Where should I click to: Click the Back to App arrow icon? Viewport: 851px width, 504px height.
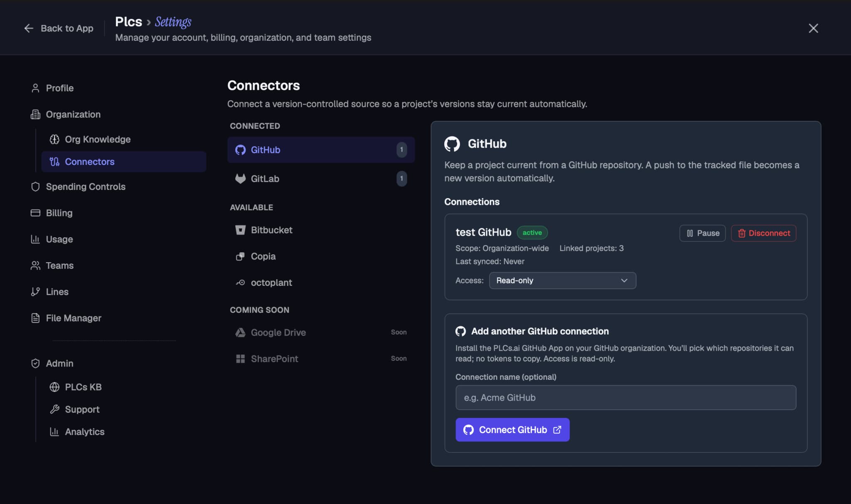pos(29,28)
